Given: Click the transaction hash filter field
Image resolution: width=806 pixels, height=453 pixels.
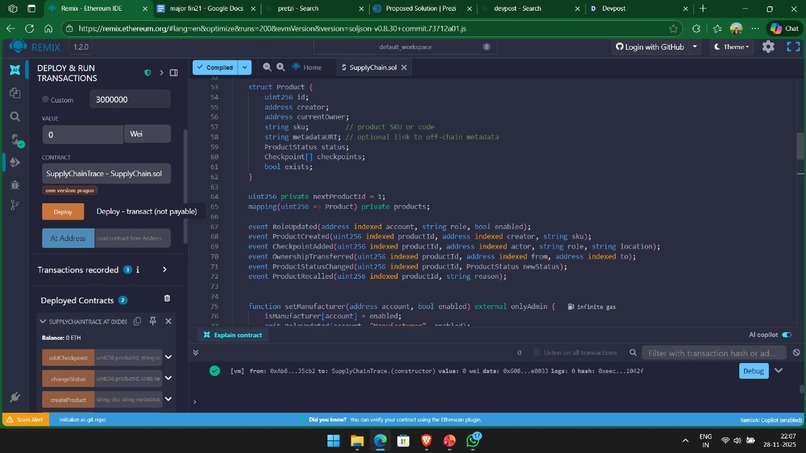Looking at the screenshot, I should pos(713,353).
